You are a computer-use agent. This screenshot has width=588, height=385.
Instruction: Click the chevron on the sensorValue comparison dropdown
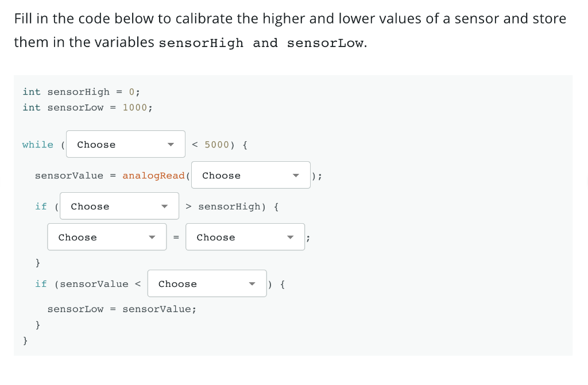[x=252, y=283]
